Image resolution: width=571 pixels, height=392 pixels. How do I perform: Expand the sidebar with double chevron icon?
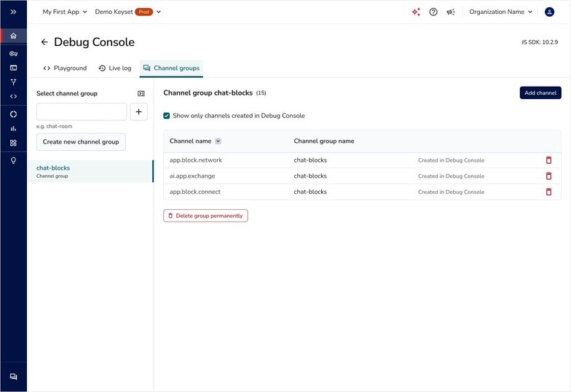click(x=13, y=12)
